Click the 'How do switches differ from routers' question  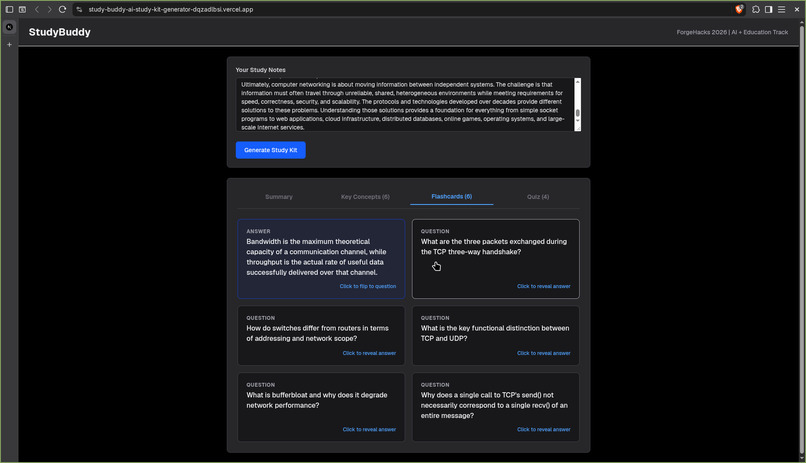(317, 333)
